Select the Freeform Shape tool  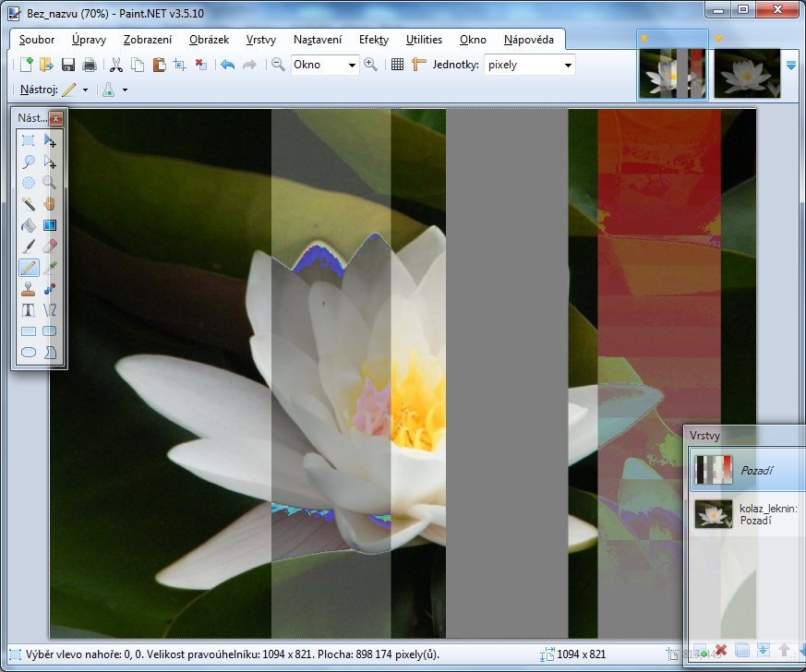tap(50, 353)
